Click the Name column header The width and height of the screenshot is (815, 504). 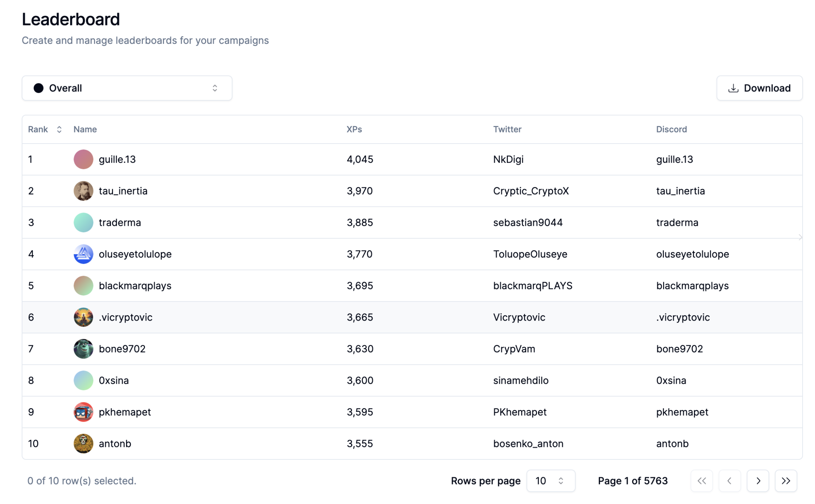click(85, 129)
